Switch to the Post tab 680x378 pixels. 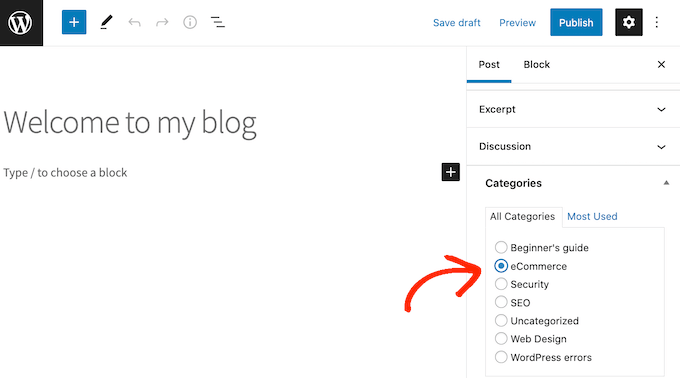point(489,65)
